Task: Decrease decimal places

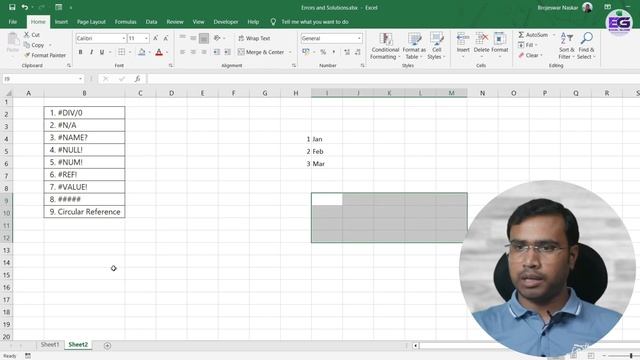Action: point(358,52)
